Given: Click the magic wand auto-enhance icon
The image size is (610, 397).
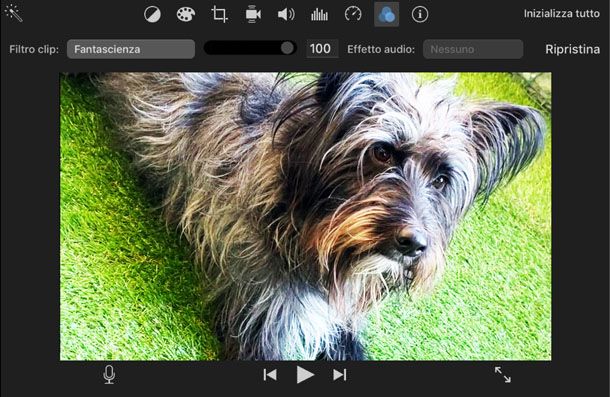Looking at the screenshot, I should pyautogui.click(x=14, y=13).
